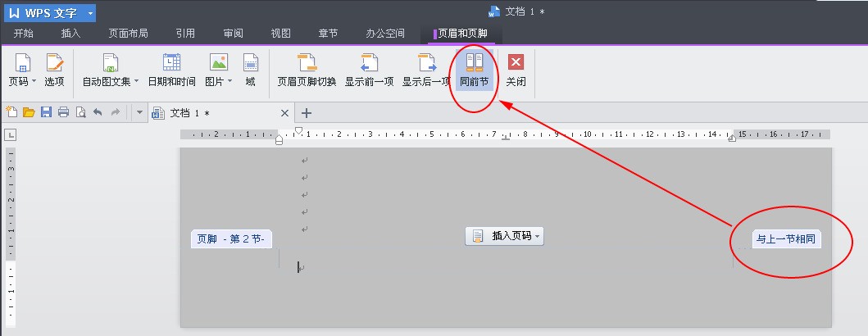Click the AutoText (自动图文集) icon
This screenshot has width=868, height=336.
click(111, 63)
